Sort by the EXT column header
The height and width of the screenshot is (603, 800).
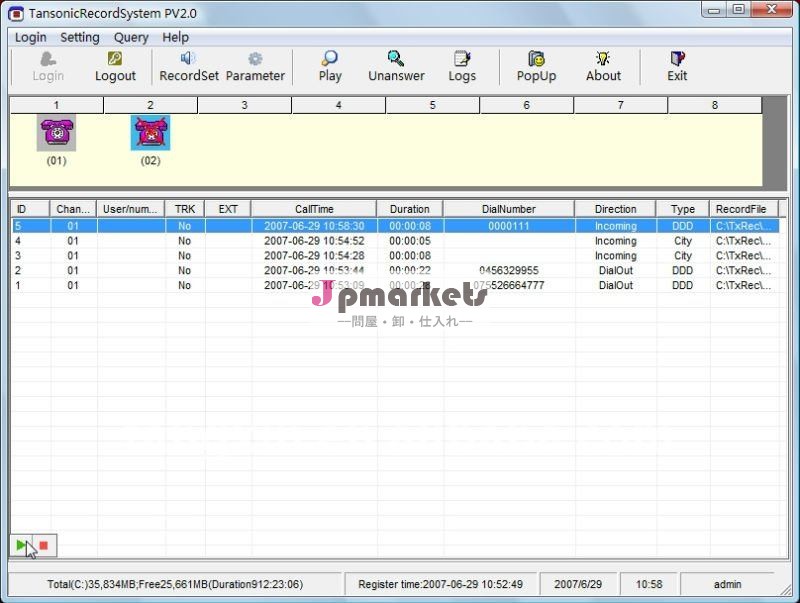(228, 209)
